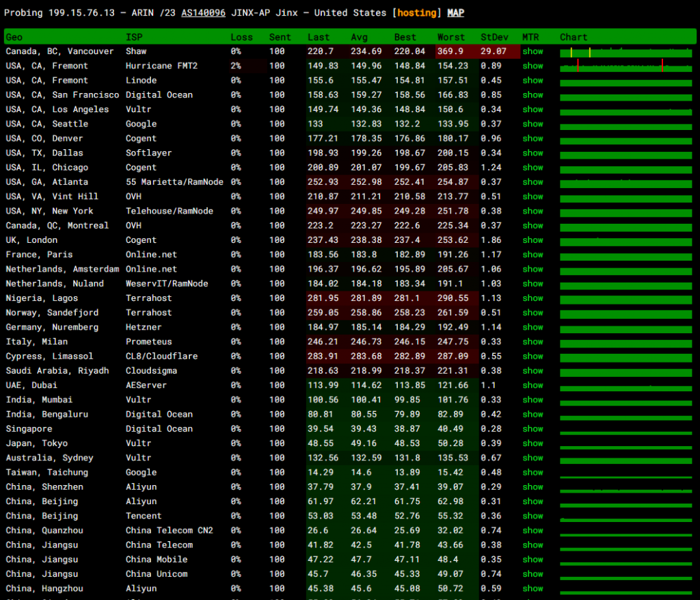Click the Worst value 369.9
Viewport: 700px width, 600px height.
(450, 51)
